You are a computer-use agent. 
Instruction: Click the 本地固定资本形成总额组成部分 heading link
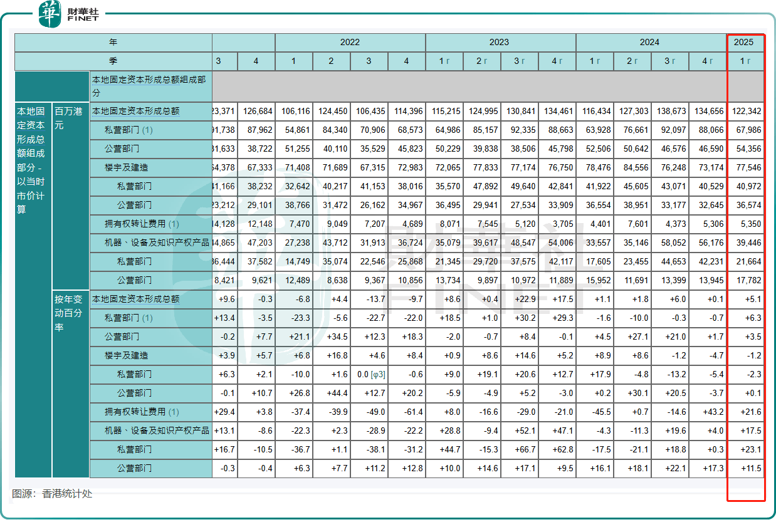[149, 86]
